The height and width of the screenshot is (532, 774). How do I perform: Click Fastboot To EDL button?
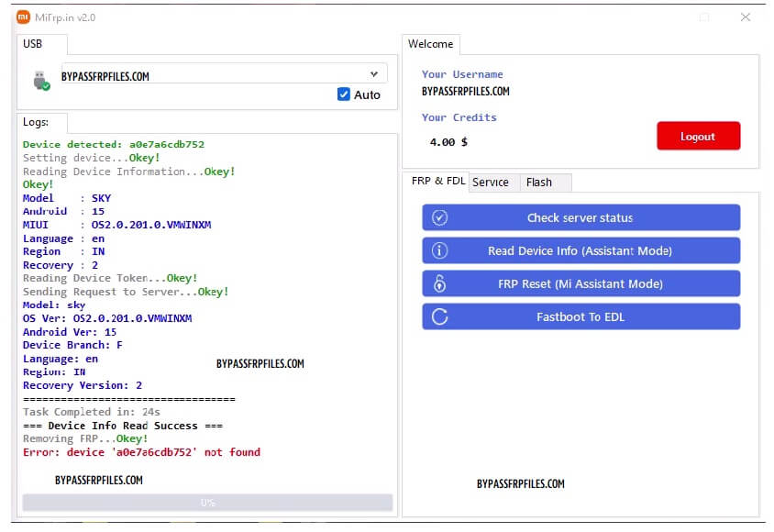[x=581, y=316]
